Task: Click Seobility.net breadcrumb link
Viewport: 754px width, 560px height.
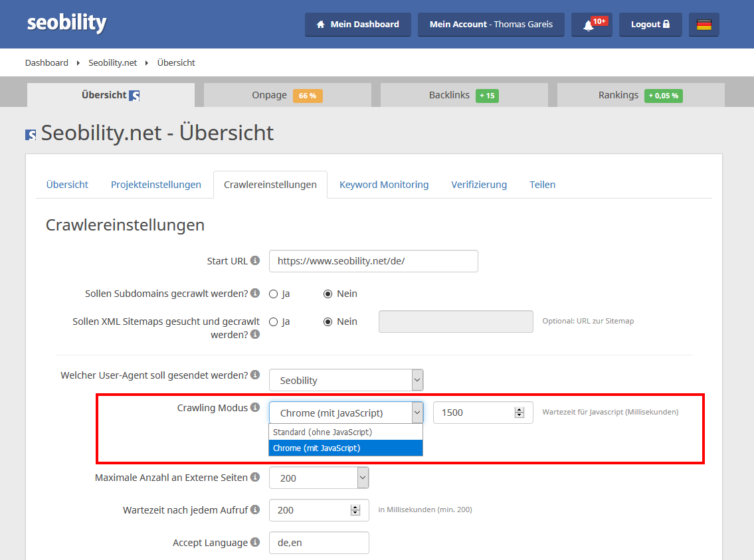Action: click(112, 62)
